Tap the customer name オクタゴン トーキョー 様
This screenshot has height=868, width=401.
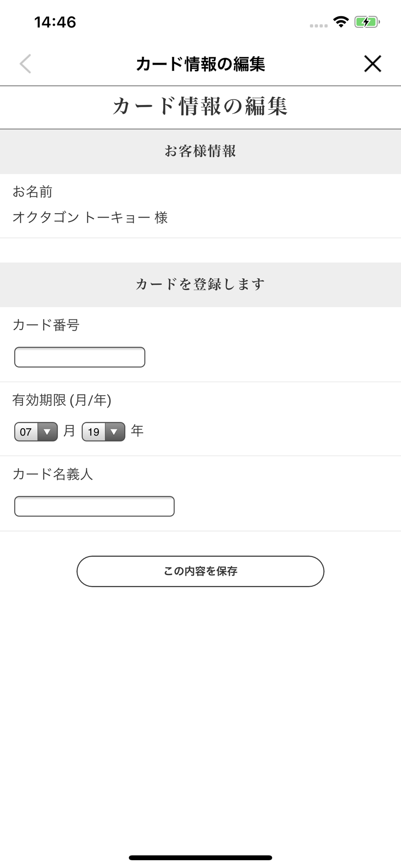[90, 217]
